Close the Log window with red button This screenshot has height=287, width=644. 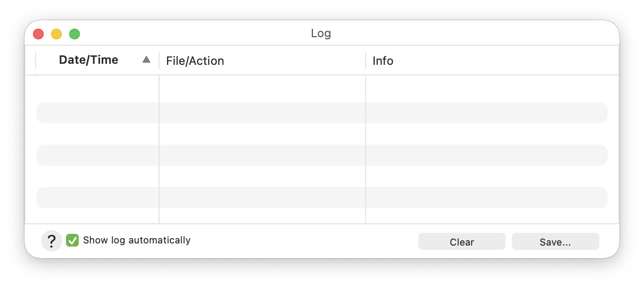coord(38,34)
